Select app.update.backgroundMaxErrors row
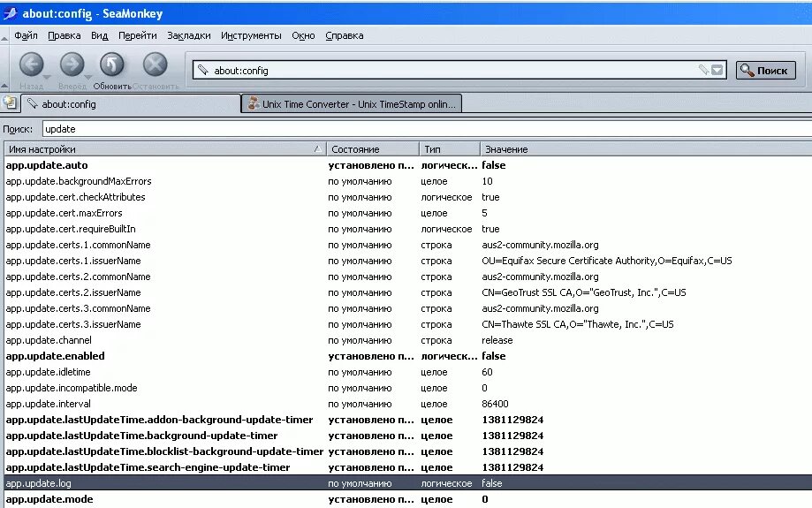 (x=408, y=181)
